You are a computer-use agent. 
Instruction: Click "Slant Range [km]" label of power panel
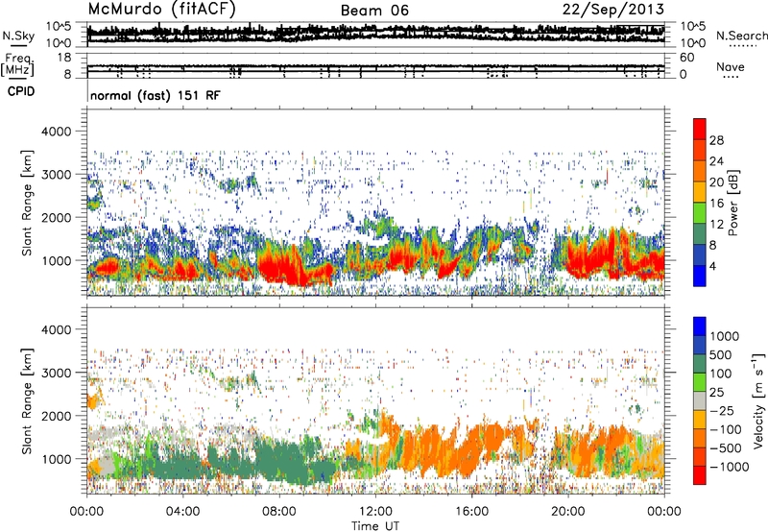[28, 203]
